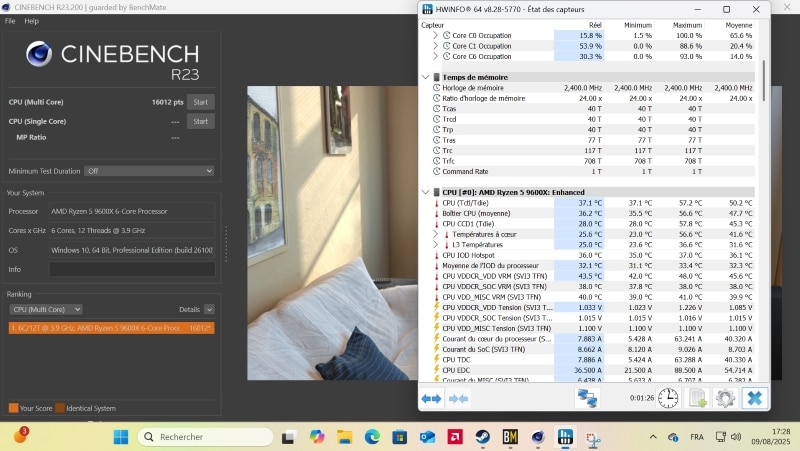
Task: Launch Microsoft Edge from the taskbar
Action: coord(372,437)
